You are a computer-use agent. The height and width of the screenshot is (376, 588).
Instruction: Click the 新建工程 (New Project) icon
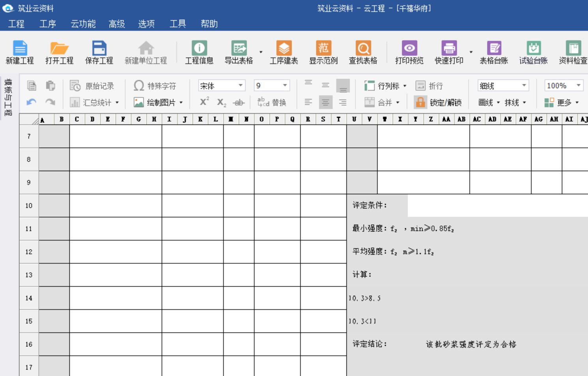(x=20, y=48)
